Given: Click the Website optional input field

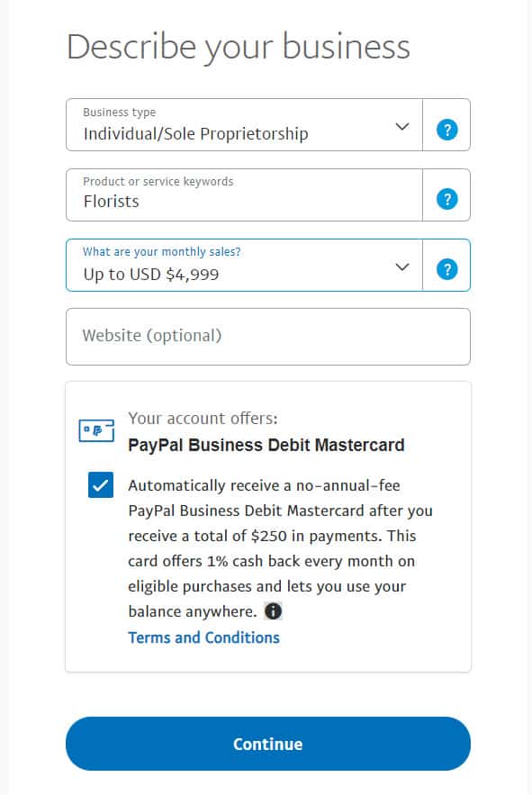Looking at the screenshot, I should coord(267,337).
